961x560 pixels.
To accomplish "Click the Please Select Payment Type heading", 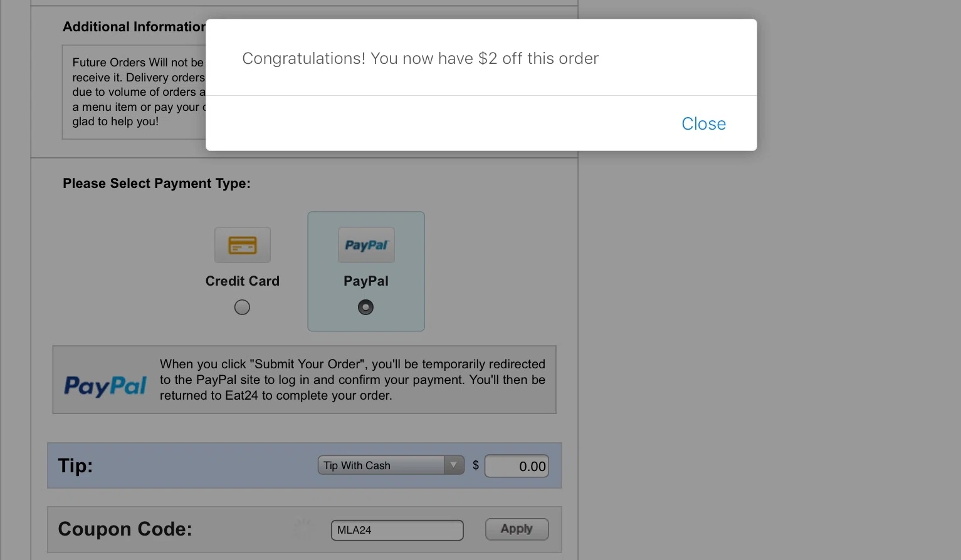I will tap(157, 184).
